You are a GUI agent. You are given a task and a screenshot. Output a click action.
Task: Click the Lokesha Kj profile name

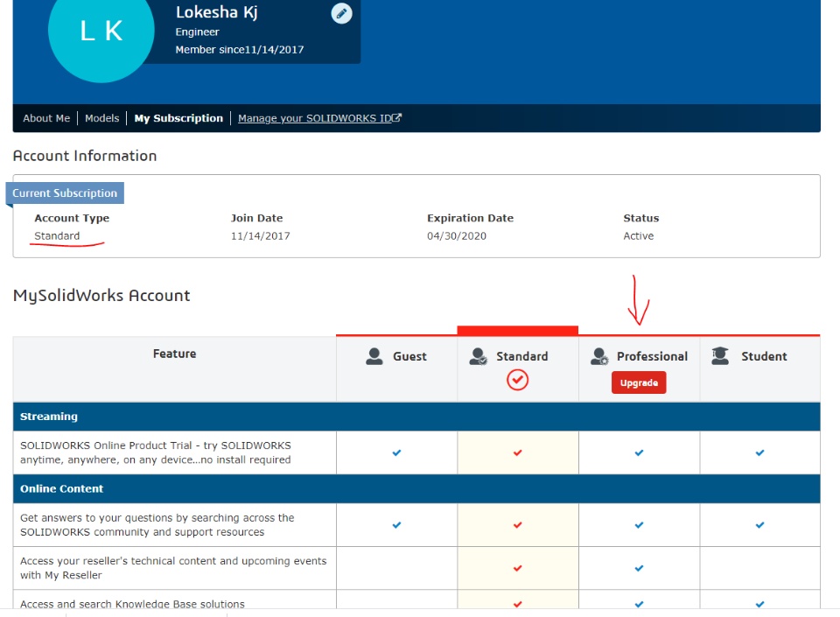tap(216, 12)
